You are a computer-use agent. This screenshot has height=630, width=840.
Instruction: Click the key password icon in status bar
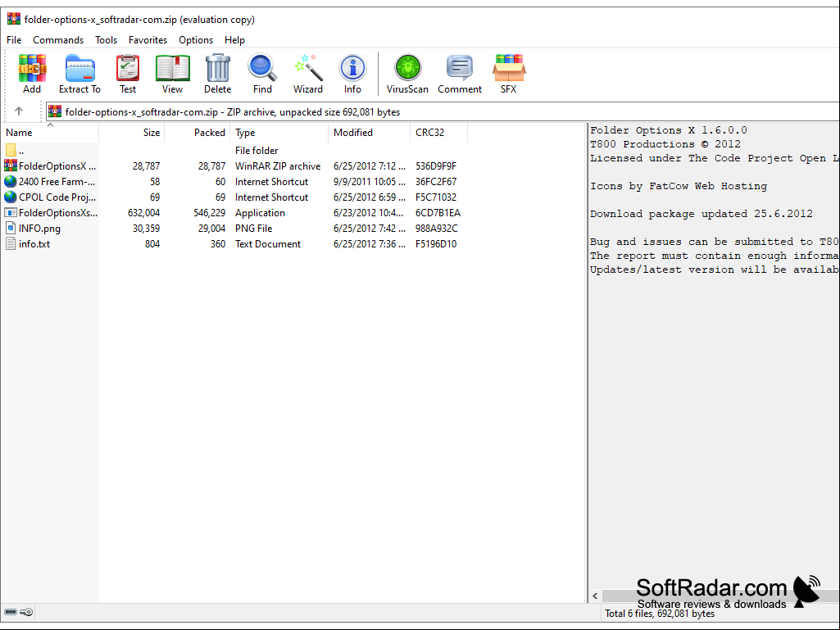26,612
